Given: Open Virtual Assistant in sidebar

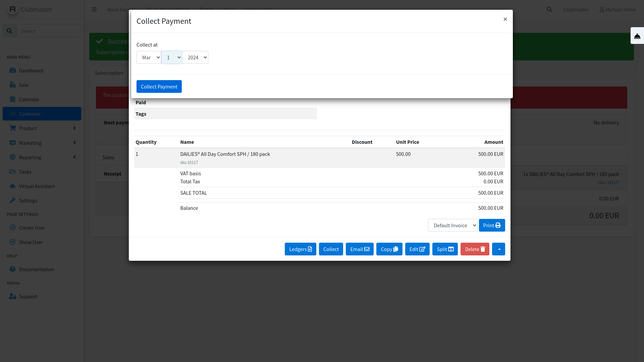Looking at the screenshot, I should tap(37, 186).
